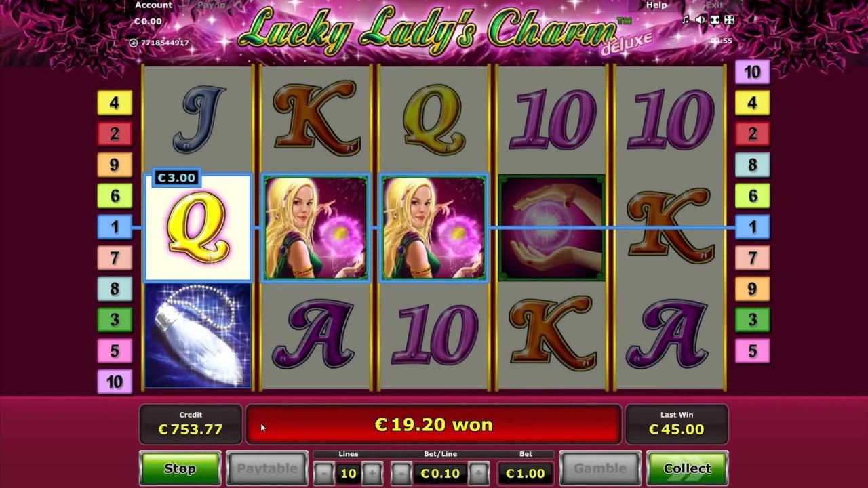Open the Account menu
This screenshot has width=868, height=488.
(153, 5)
